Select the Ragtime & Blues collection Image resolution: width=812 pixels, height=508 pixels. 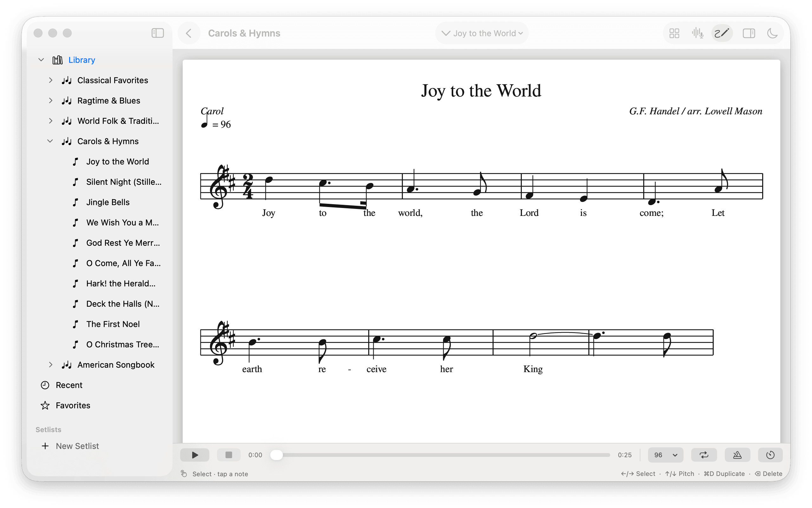pyautogui.click(x=109, y=100)
